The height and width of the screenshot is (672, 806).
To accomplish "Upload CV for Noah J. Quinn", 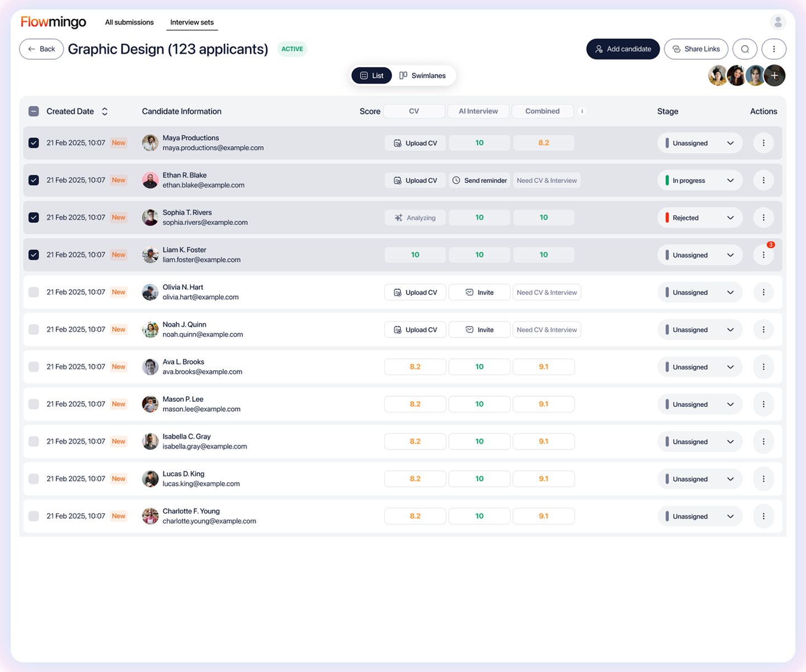I will pos(415,330).
